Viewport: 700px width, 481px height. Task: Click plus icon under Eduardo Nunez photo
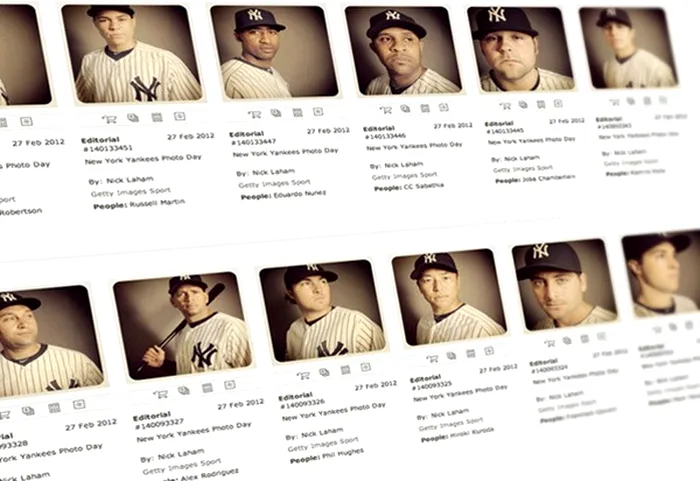coord(318,112)
